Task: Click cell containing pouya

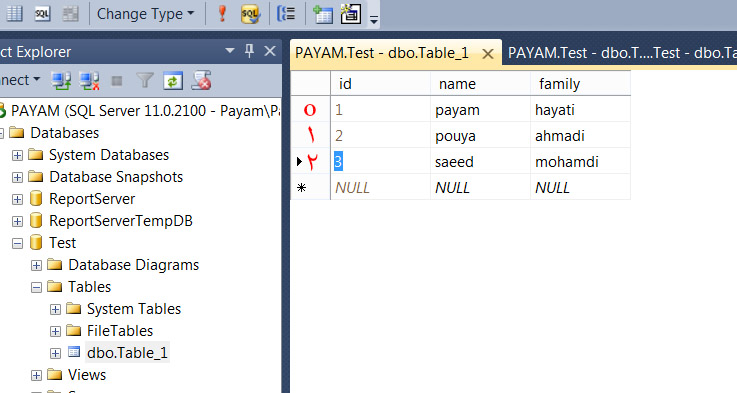Action: point(480,135)
